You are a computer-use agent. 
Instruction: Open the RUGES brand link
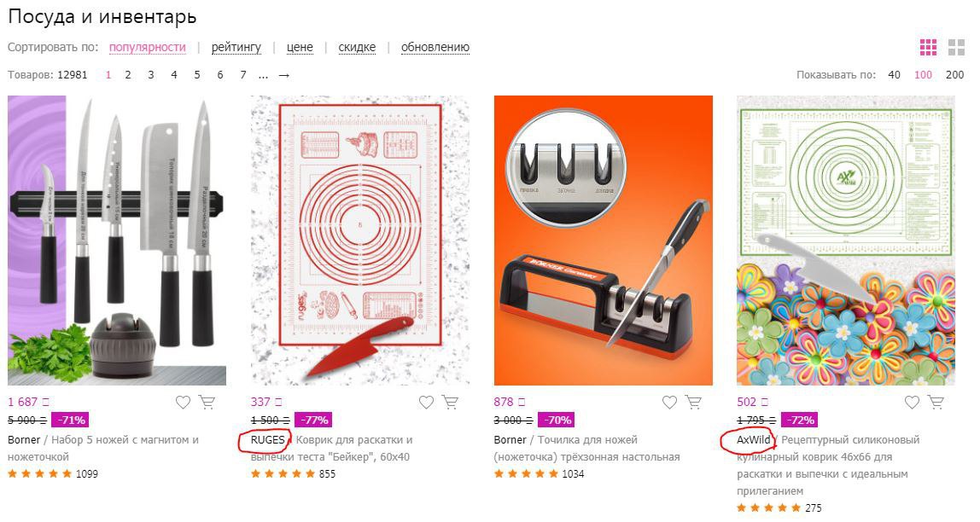(x=267, y=440)
